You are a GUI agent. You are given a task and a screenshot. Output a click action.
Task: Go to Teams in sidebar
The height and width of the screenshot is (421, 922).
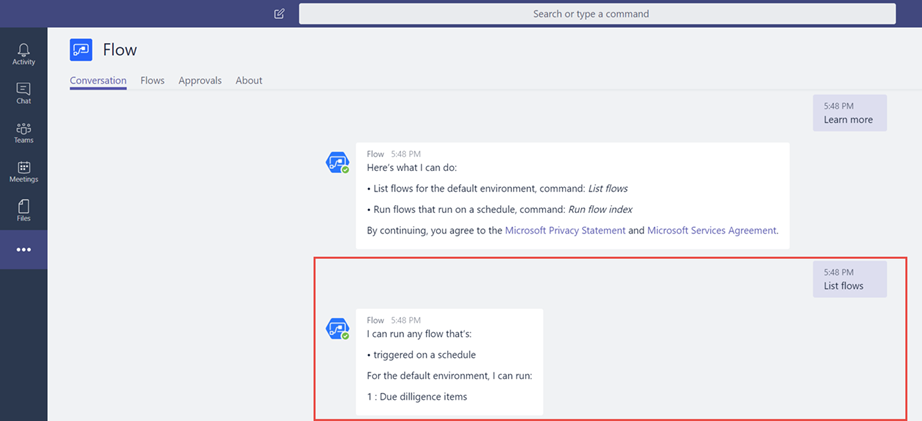point(23,132)
